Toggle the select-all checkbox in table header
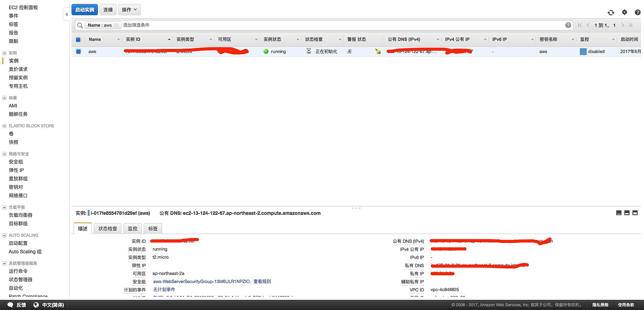The width and height of the screenshot is (644, 310). [x=78, y=40]
